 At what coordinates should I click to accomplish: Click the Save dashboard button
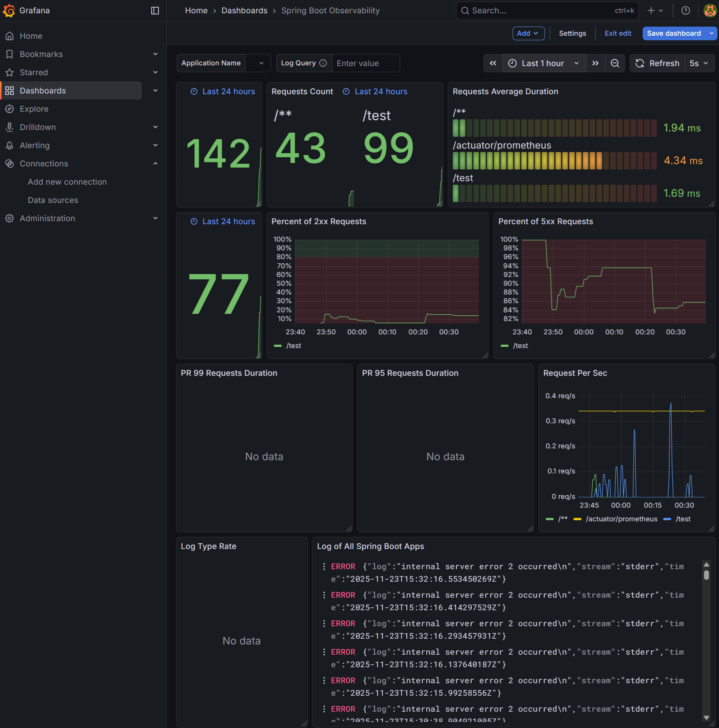[x=674, y=33]
